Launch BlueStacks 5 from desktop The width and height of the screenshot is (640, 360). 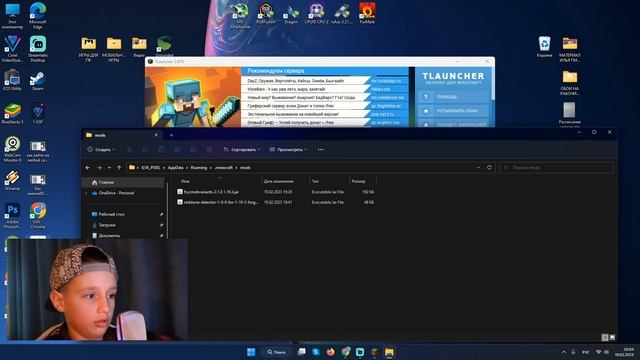12,113
